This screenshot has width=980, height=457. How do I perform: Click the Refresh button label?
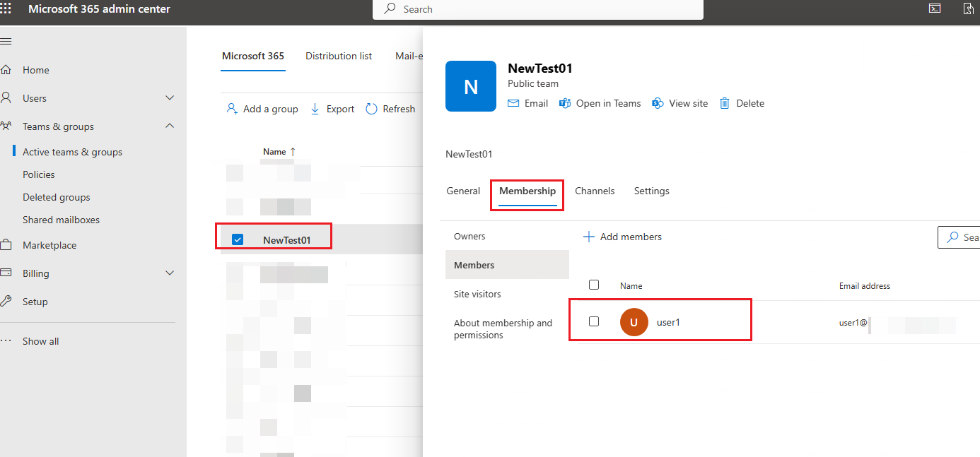coord(399,109)
